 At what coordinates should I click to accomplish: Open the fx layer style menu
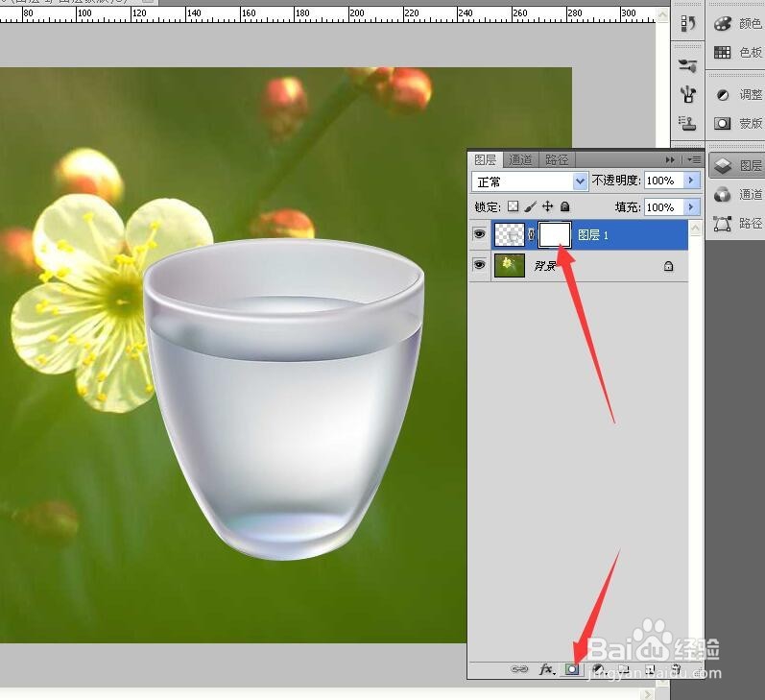tap(547, 668)
